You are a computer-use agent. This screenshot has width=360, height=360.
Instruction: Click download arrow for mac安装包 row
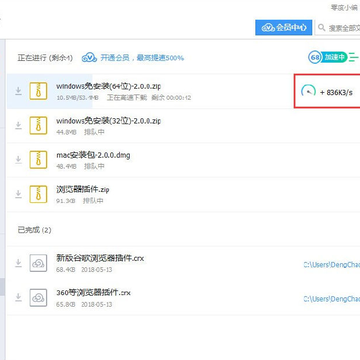click(x=19, y=160)
